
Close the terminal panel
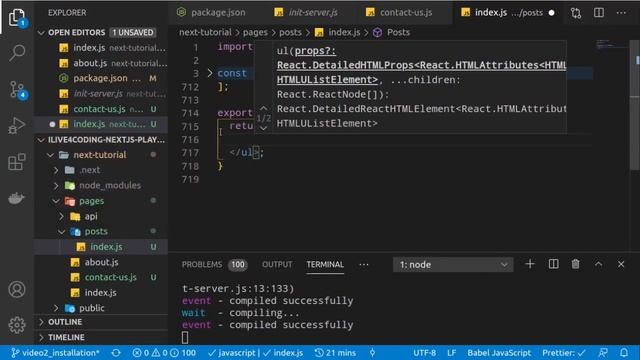[621, 264]
